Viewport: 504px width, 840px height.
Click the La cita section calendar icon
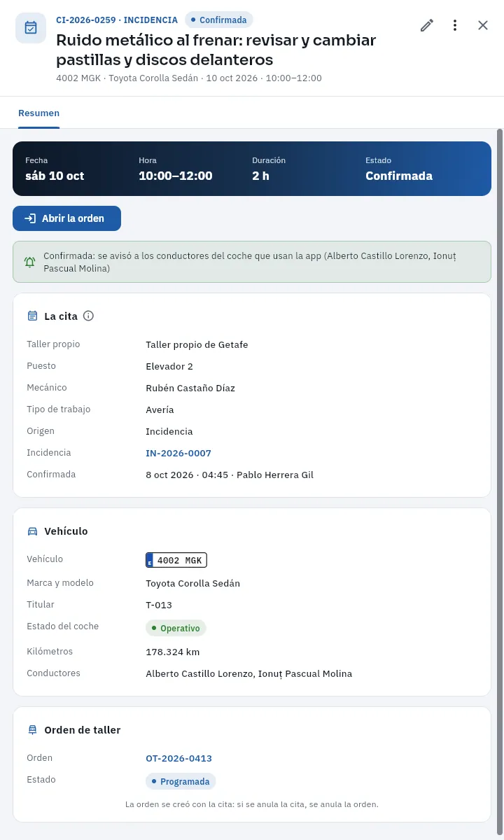32,316
